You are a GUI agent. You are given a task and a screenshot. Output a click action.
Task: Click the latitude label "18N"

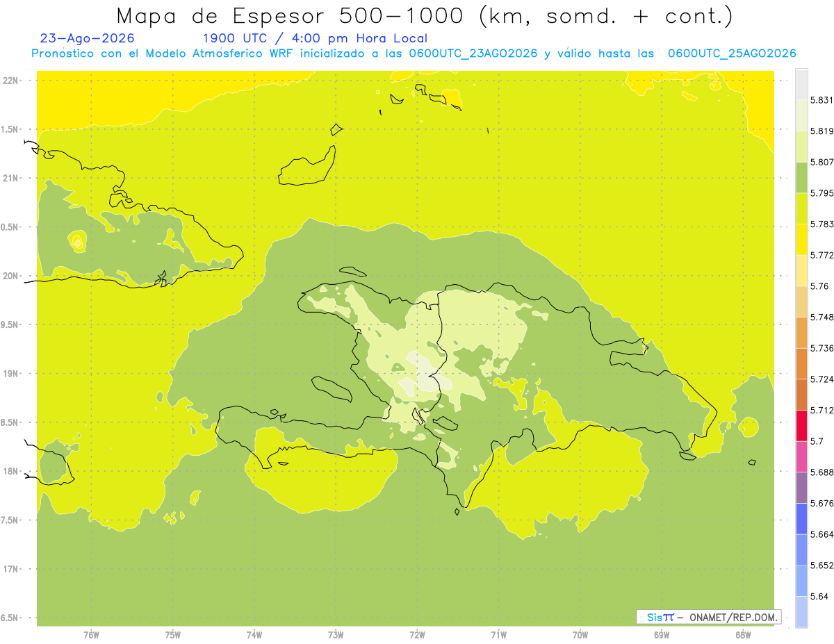pyautogui.click(x=10, y=471)
